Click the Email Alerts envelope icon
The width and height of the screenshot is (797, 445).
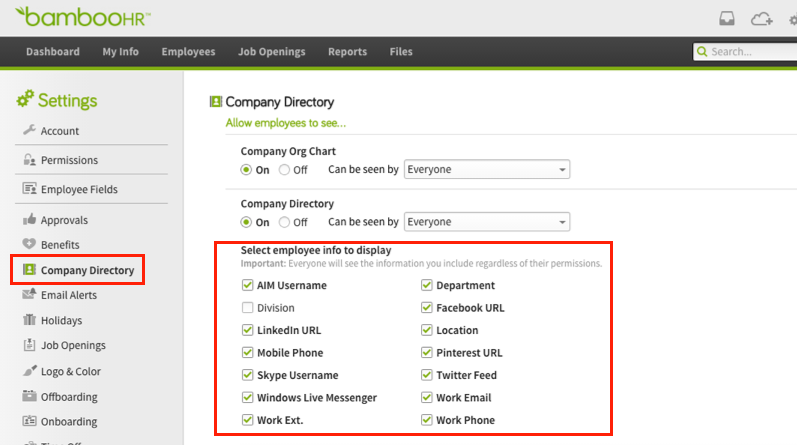(29, 295)
